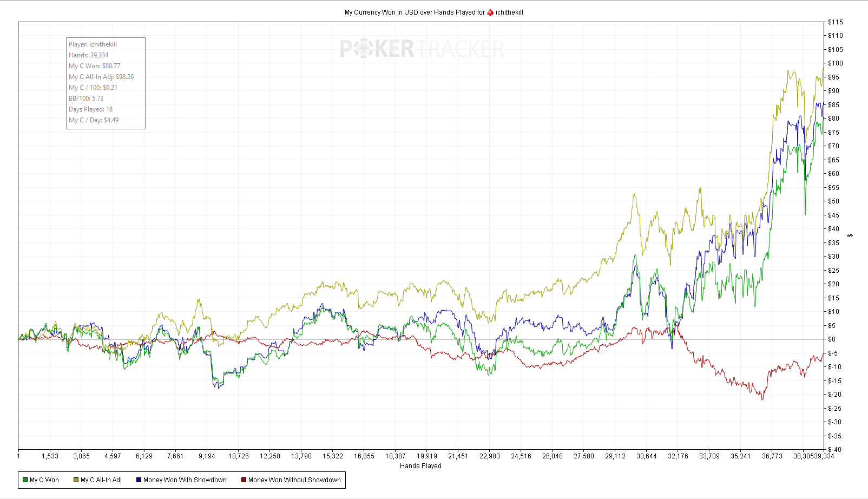Click the y-axis tick label '$10'

(834, 312)
